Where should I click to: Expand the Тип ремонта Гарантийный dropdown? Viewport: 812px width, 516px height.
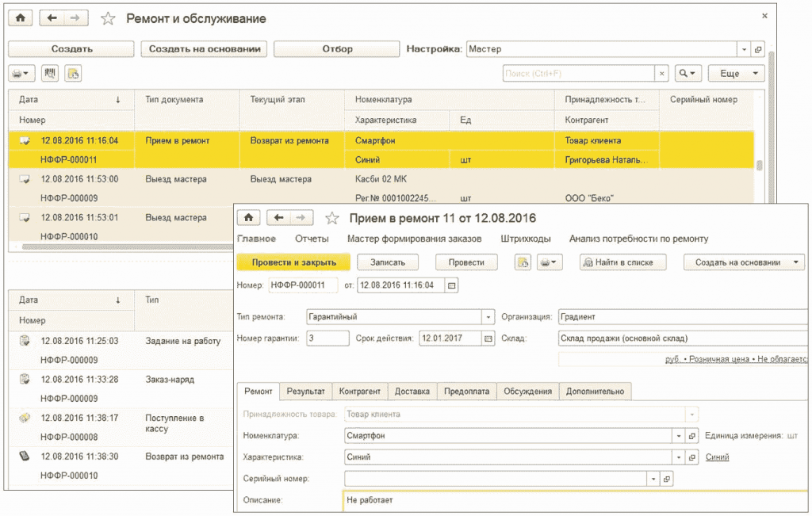(488, 317)
